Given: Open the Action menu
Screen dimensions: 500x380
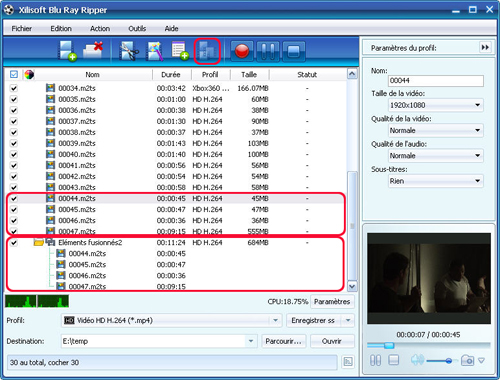Looking at the screenshot, I should [x=100, y=29].
